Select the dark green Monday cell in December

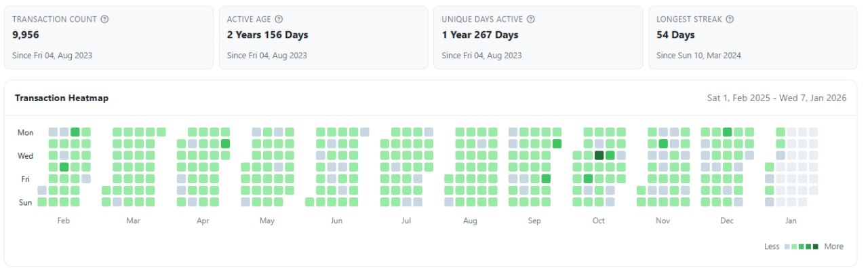pyautogui.click(x=727, y=132)
